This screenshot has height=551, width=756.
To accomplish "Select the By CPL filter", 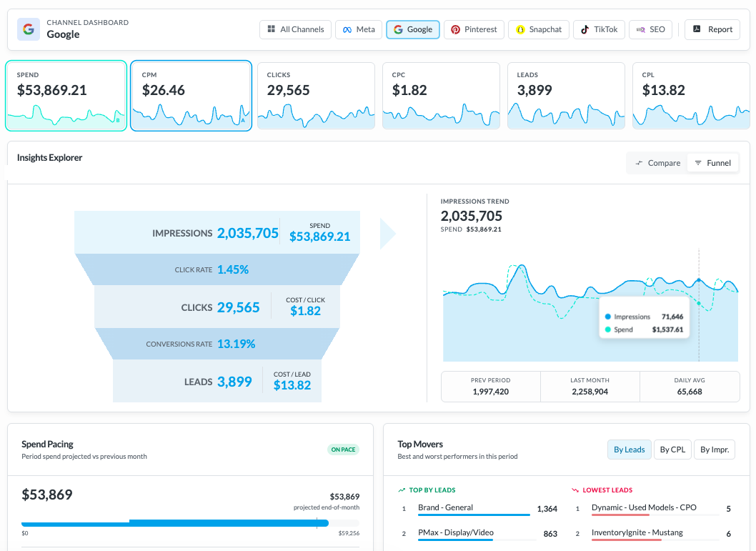I will tap(672, 450).
